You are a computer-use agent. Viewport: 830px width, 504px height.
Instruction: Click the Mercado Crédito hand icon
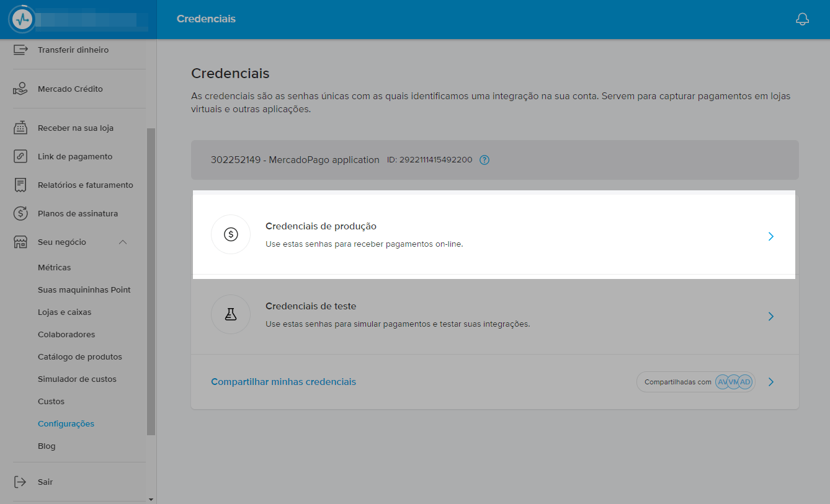20,89
